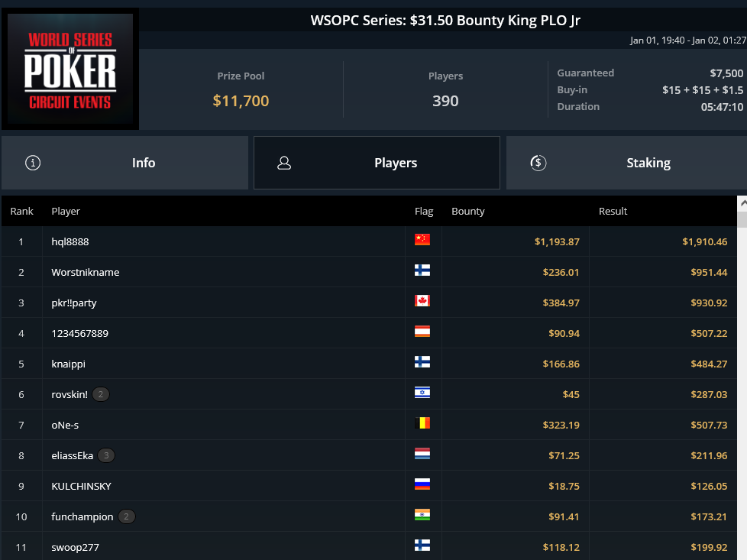
Task: Select player Worstnikname row
Action: point(369,272)
